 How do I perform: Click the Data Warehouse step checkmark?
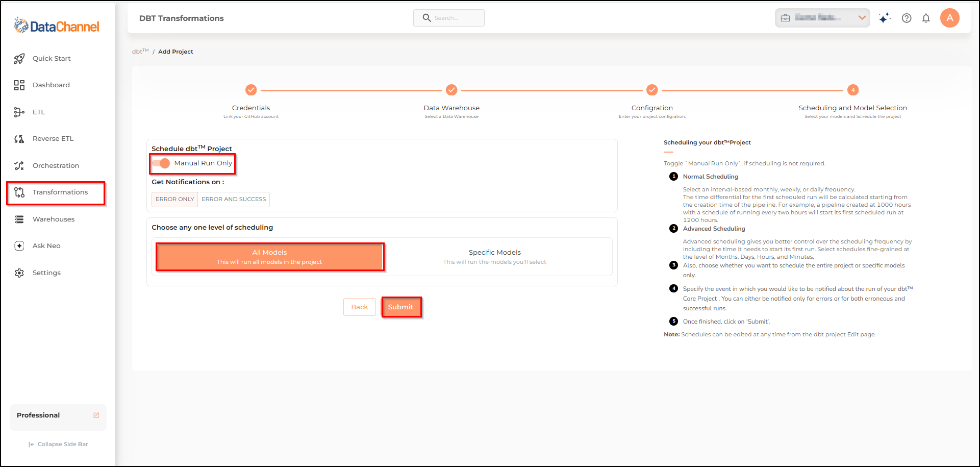[451, 90]
